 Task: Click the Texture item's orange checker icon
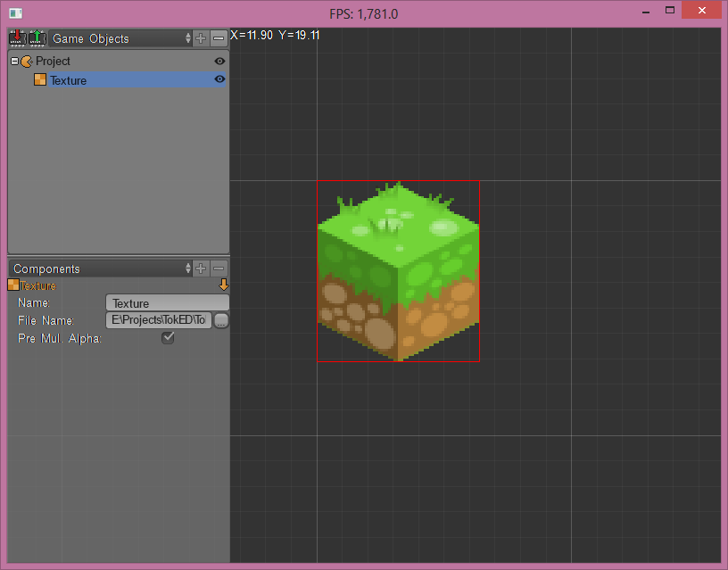pos(40,79)
